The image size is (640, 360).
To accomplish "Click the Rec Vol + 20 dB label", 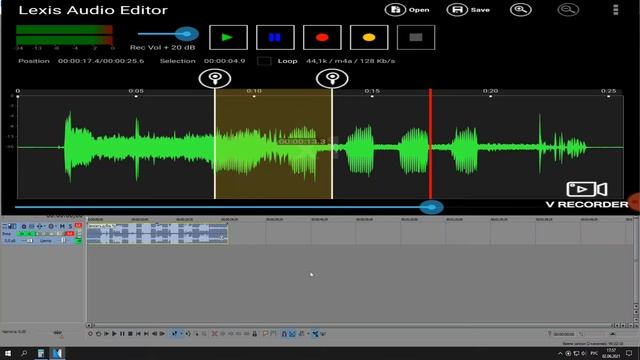I will point(162,47).
